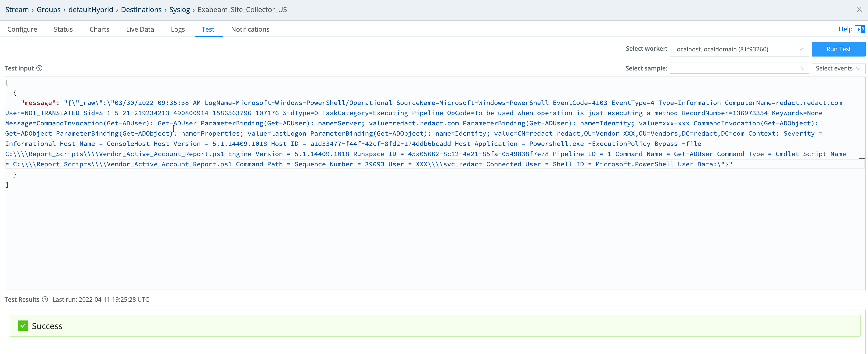This screenshot has height=354, width=868.
Task: Go to the Notifications tab
Action: (x=250, y=29)
